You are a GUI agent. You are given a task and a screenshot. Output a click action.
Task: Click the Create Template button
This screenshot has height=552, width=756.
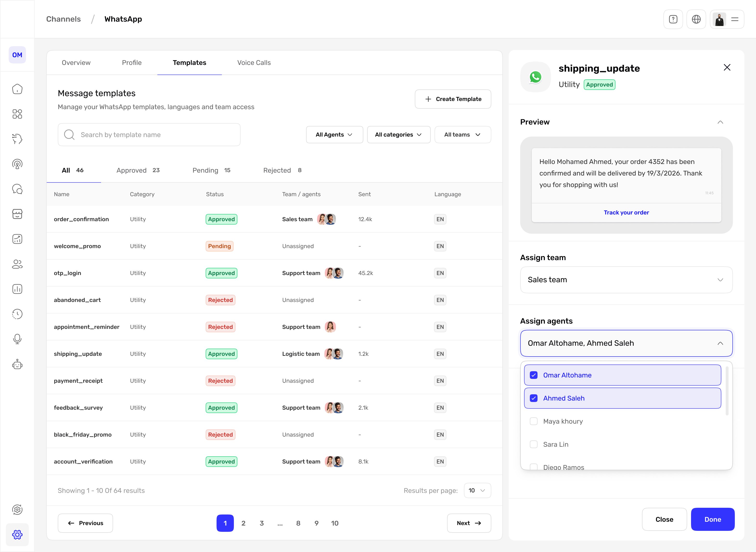453,99
